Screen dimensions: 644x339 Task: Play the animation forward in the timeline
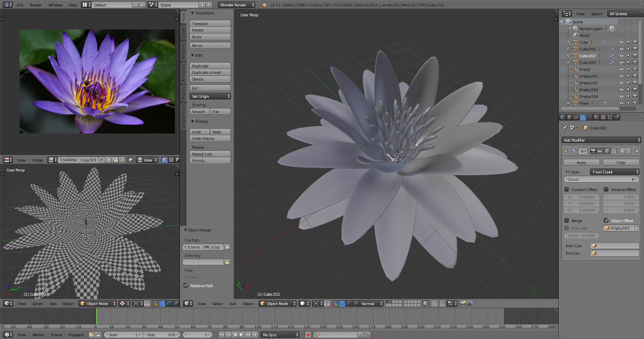[242, 335]
